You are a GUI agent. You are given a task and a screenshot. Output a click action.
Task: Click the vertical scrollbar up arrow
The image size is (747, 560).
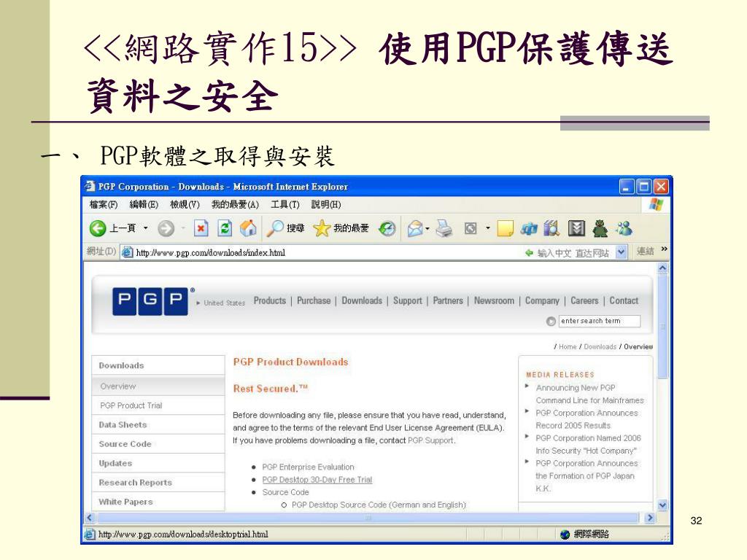662,268
